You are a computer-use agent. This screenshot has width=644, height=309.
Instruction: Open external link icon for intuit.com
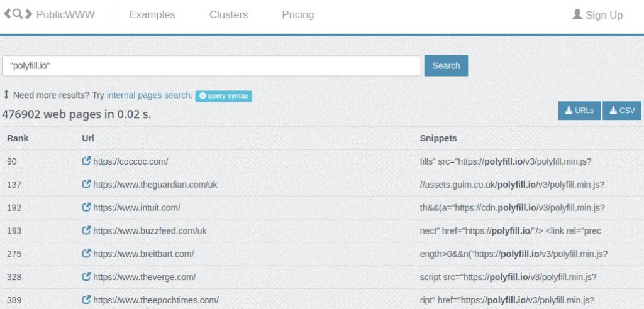coord(87,207)
